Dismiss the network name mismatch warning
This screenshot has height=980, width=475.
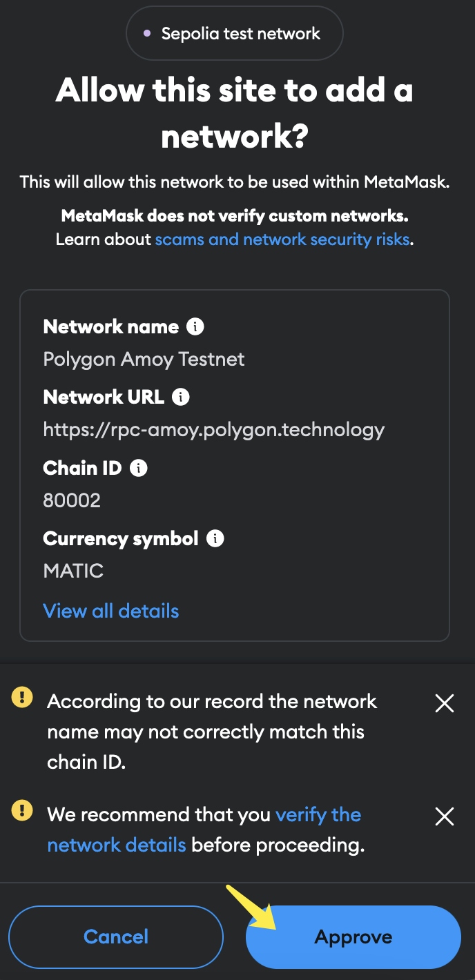click(445, 703)
